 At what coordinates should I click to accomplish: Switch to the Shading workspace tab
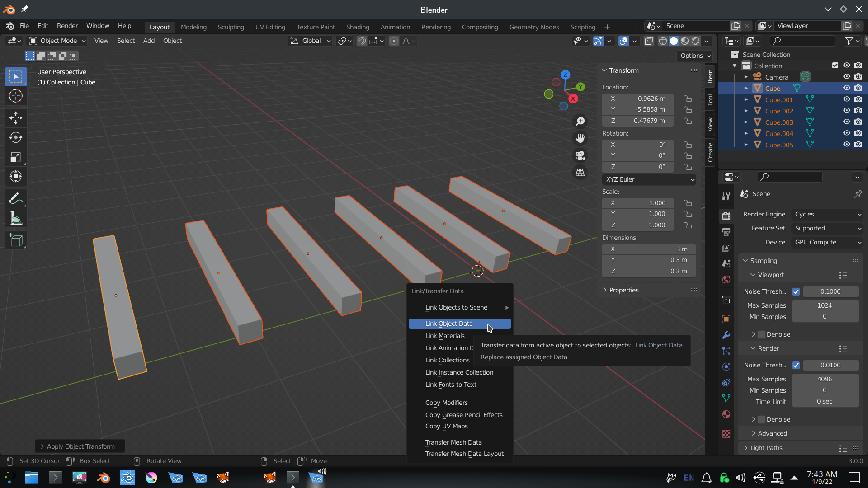357,27
